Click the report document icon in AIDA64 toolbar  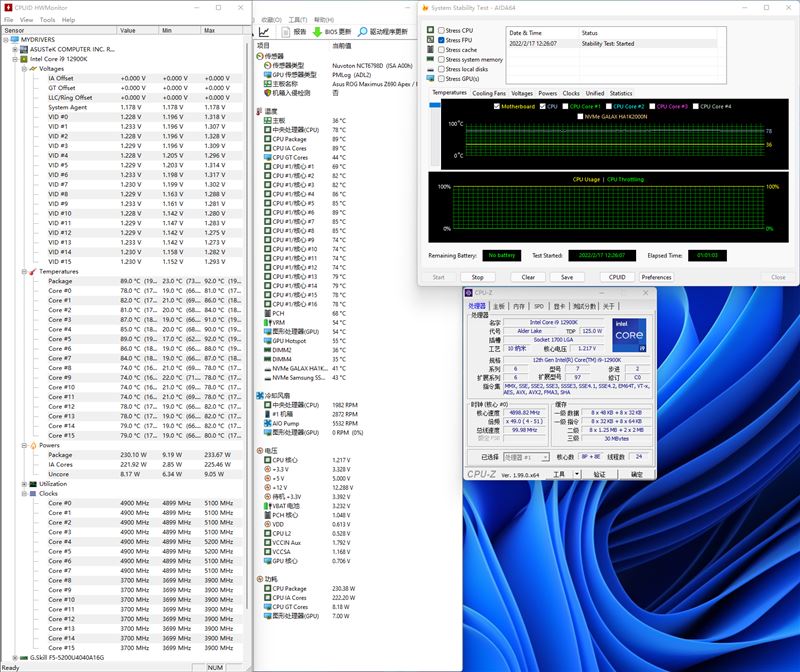point(285,32)
